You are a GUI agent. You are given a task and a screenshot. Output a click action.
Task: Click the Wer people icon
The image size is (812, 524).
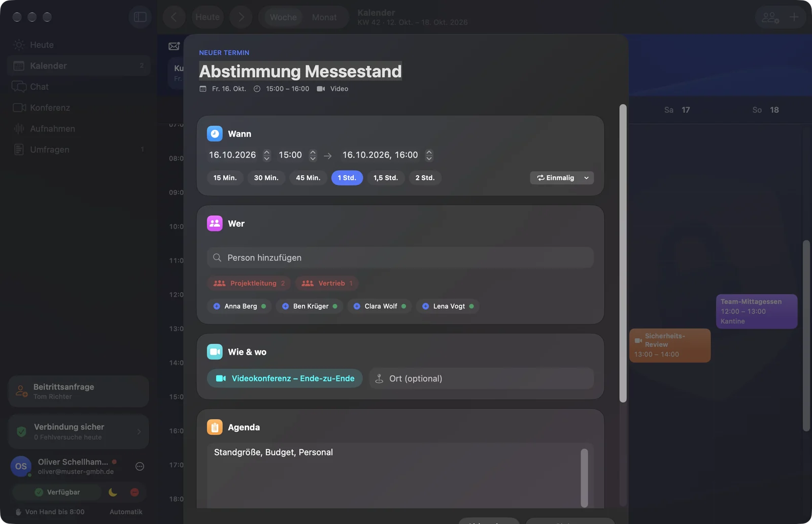pyautogui.click(x=215, y=223)
